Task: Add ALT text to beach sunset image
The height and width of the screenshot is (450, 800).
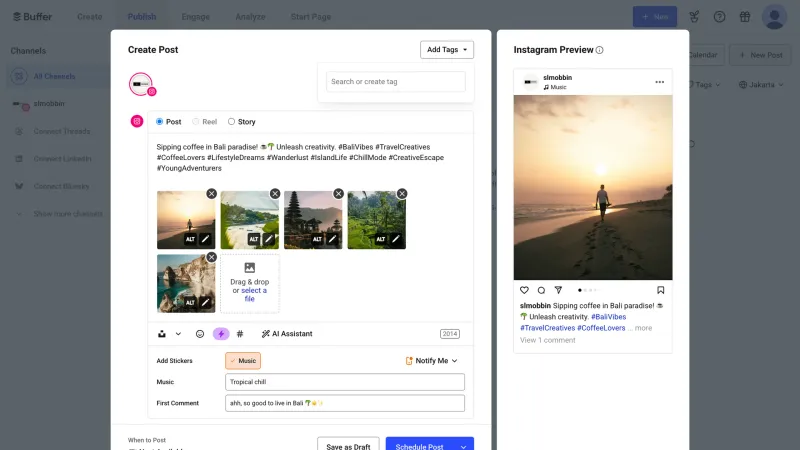Action: click(190, 239)
